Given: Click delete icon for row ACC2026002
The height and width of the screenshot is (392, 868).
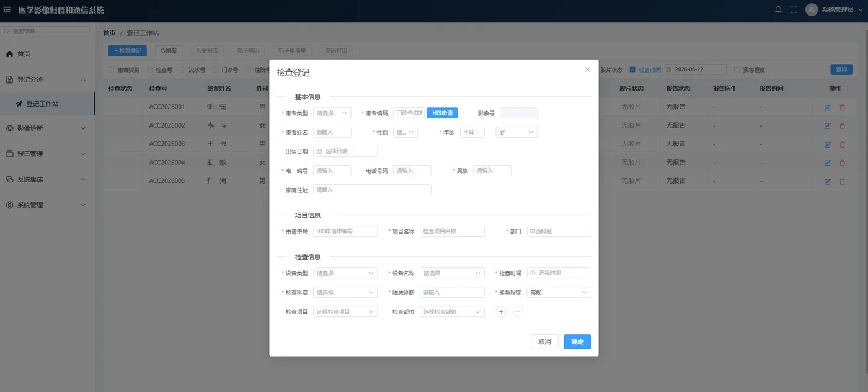Looking at the screenshot, I should tap(842, 126).
